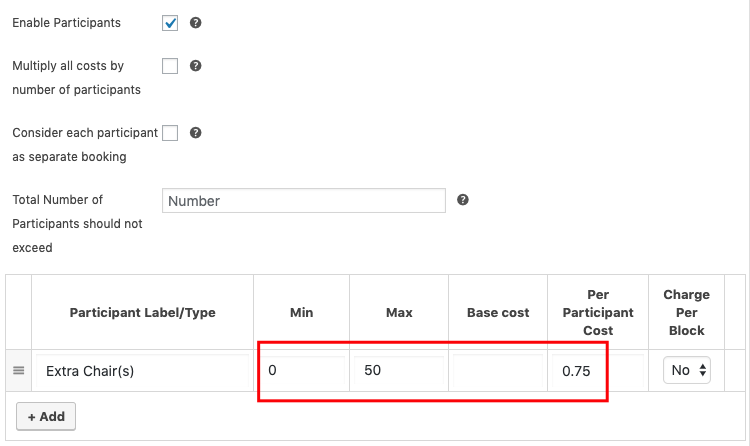Click the Participant Label/Type column header
This screenshot has width=750, height=446.
[x=142, y=312]
